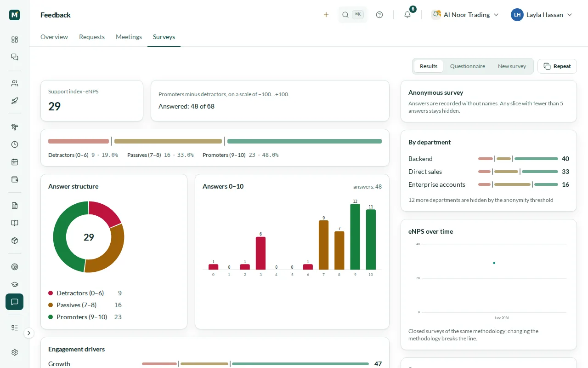Open the wallet icon in sidebar
This screenshot has height=368, width=588.
[15, 179]
